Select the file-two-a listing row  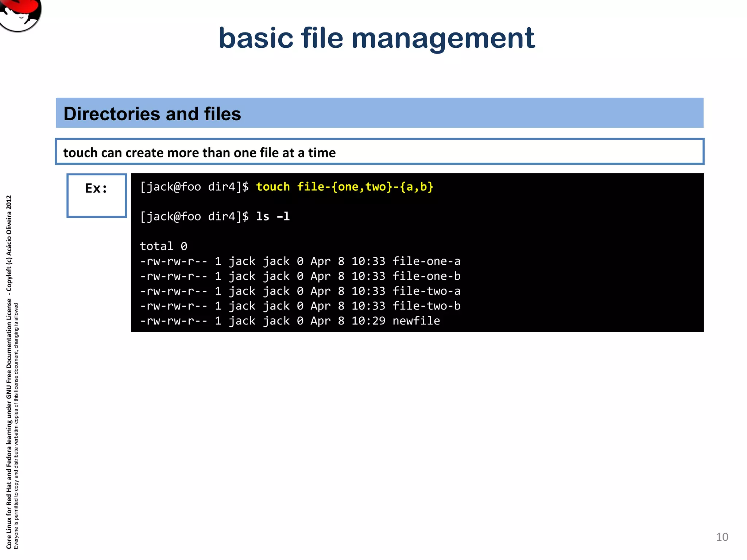300,291
